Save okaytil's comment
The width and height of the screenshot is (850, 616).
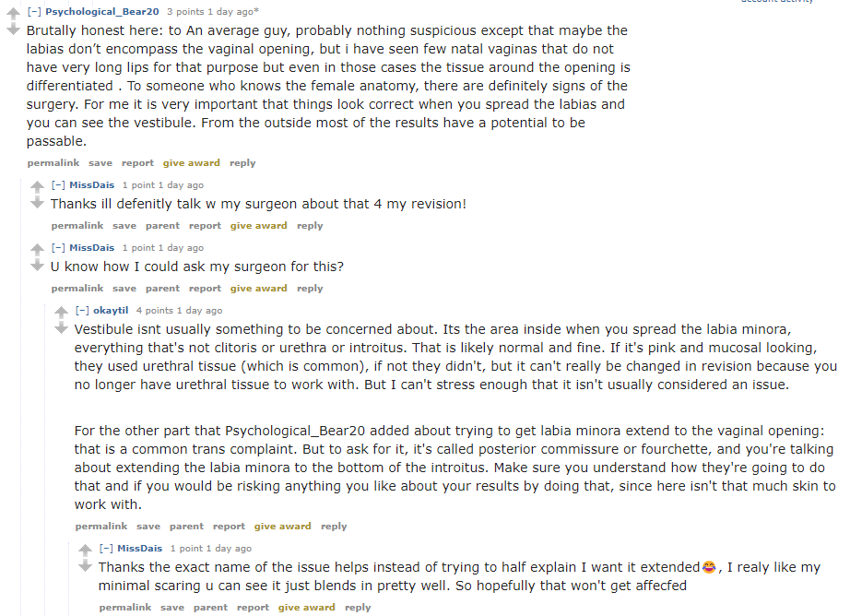(x=148, y=526)
